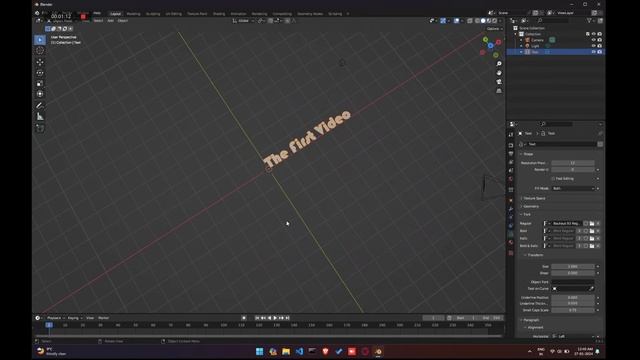The width and height of the screenshot is (640, 360).
Task: Select the Add Cube tool
Action: pos(40,128)
